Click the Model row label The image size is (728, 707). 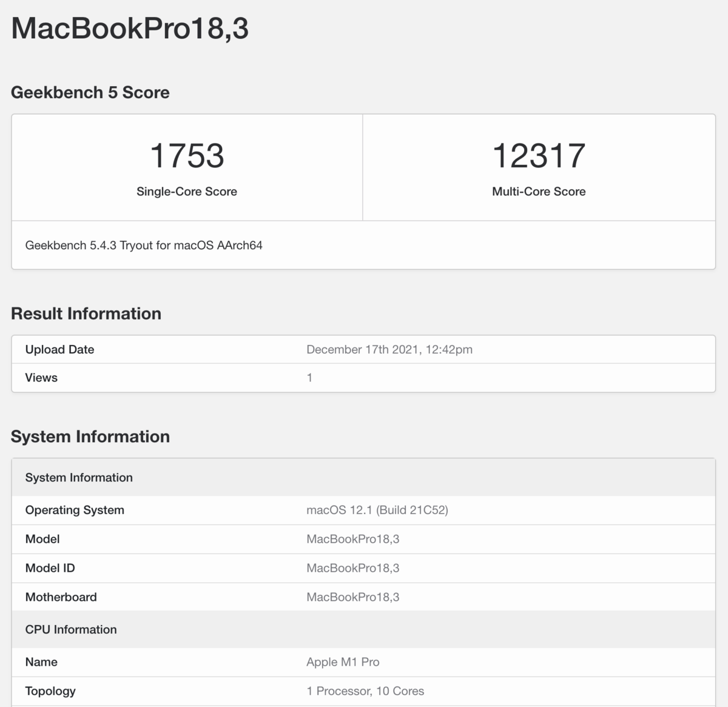[x=42, y=539]
